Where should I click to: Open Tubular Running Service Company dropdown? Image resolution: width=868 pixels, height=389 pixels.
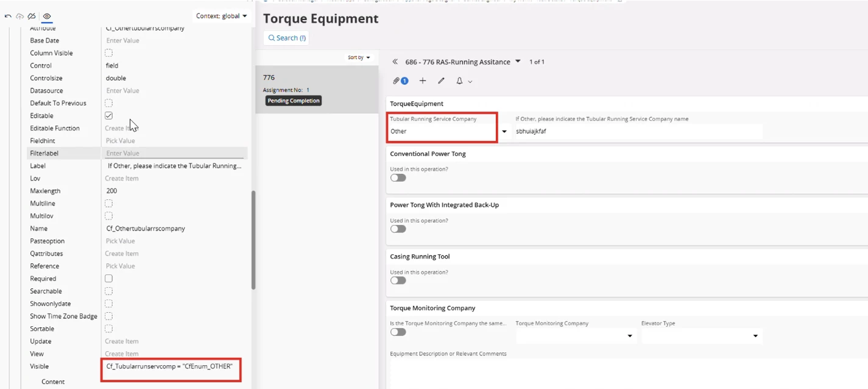[x=504, y=132]
